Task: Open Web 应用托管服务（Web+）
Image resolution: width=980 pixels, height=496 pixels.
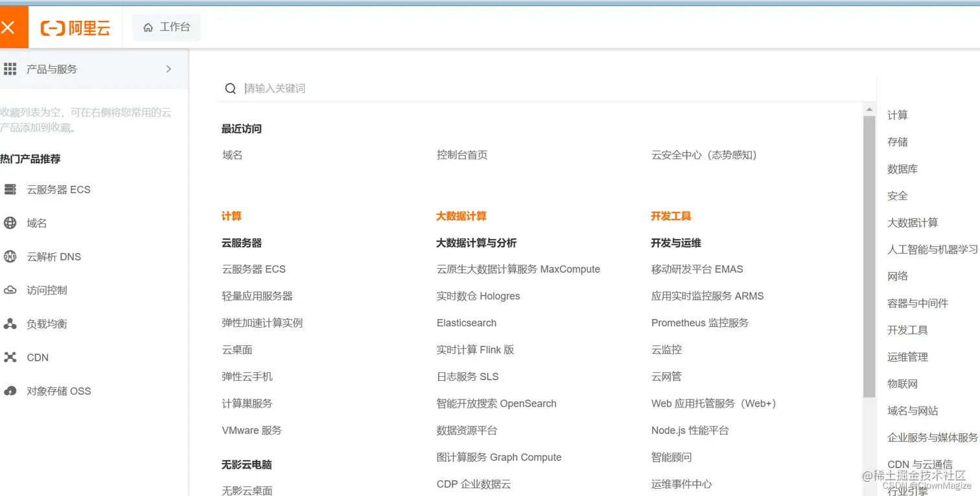Action: tap(714, 403)
